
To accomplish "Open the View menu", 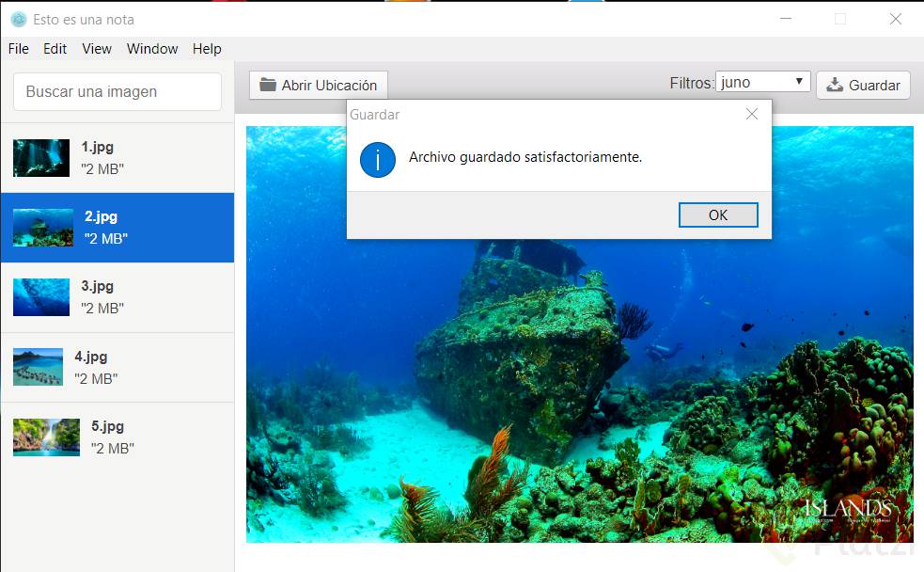I will [97, 49].
